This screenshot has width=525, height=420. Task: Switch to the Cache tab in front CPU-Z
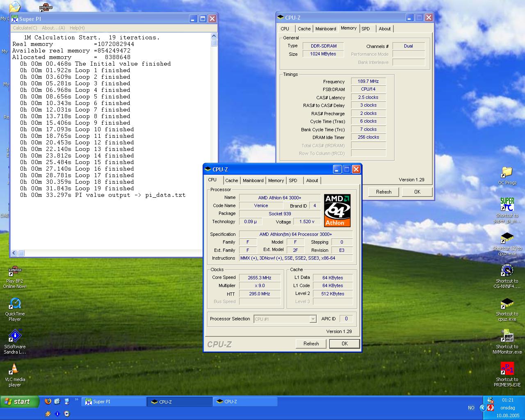tap(231, 180)
